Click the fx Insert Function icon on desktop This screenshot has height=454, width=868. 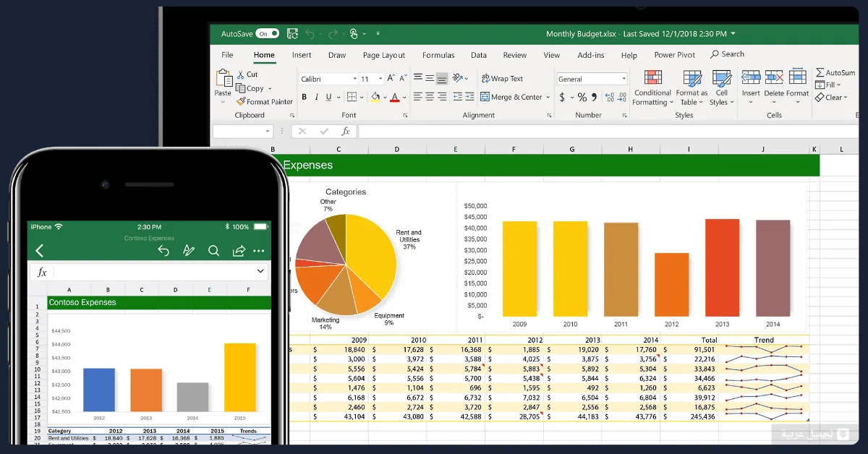(x=346, y=132)
